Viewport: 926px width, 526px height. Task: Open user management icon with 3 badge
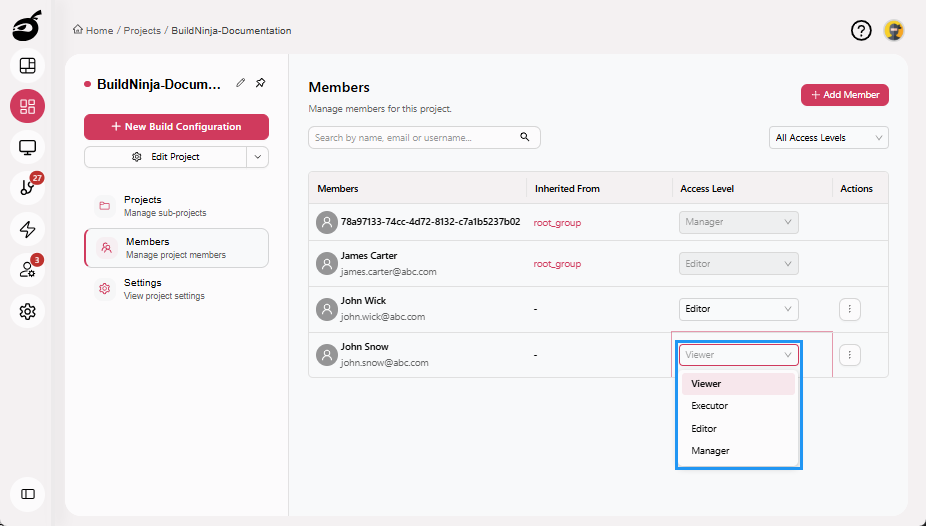(27, 270)
